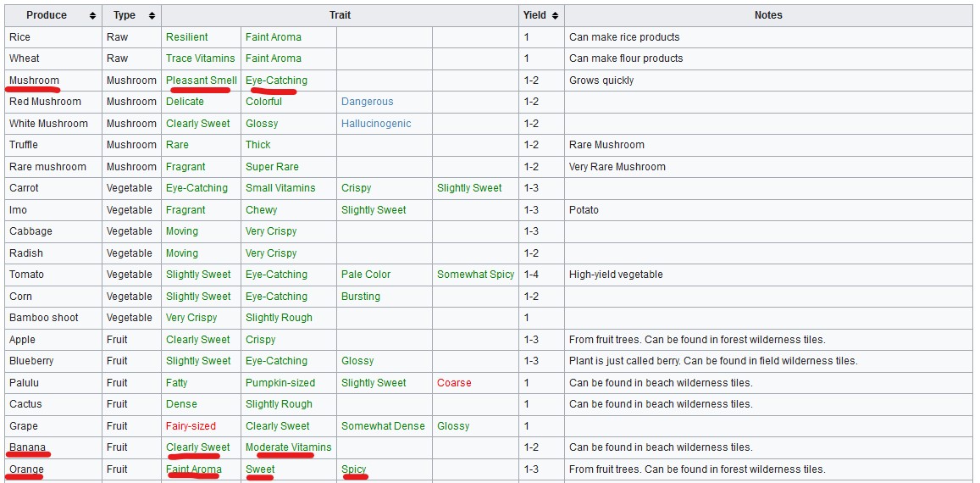Open the Pumpkin-sized trait link
The height and width of the screenshot is (483, 980).
(x=280, y=383)
